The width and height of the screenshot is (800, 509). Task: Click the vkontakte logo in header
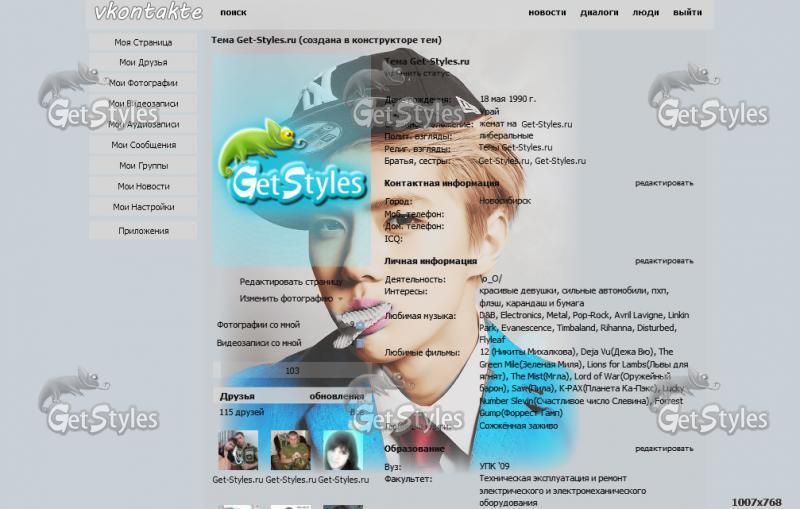click(148, 13)
